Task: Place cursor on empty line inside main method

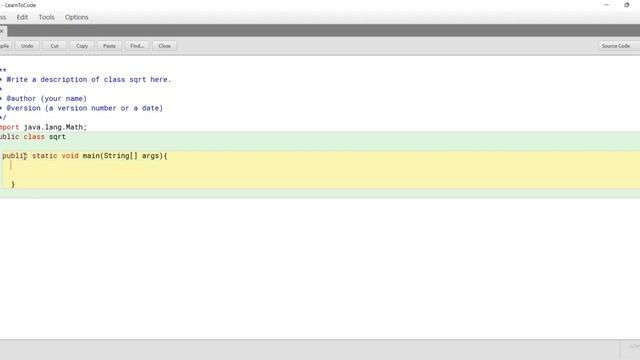Action: [x=320, y=165]
